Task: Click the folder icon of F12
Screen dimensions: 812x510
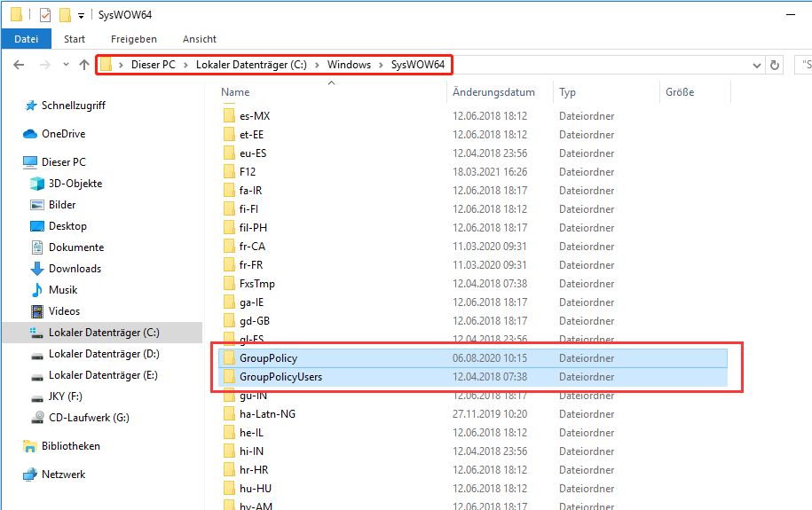Action: click(x=229, y=171)
